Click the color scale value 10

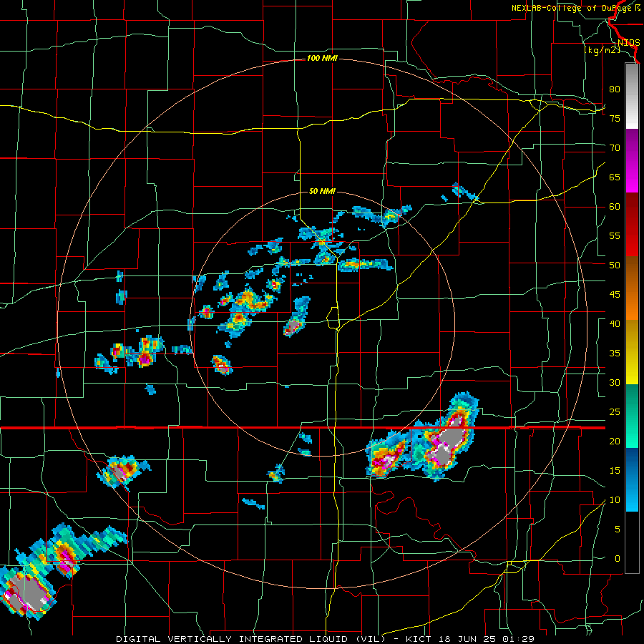click(615, 500)
